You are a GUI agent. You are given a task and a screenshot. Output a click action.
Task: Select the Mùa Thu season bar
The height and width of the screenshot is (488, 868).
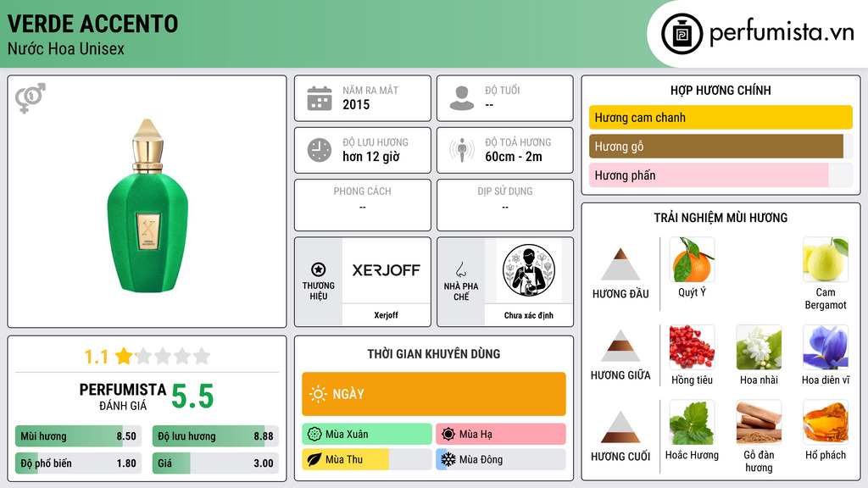(367, 459)
